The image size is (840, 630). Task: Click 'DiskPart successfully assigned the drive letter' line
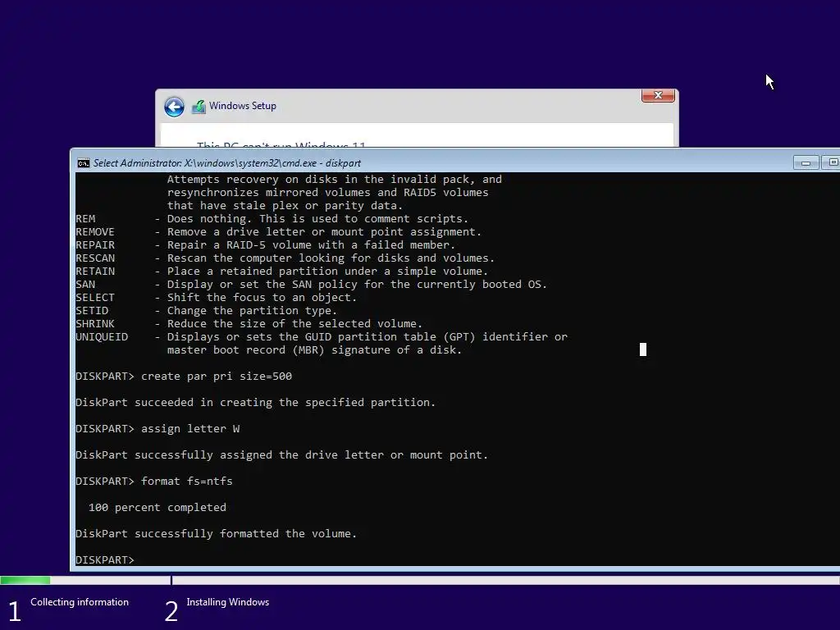(282, 454)
